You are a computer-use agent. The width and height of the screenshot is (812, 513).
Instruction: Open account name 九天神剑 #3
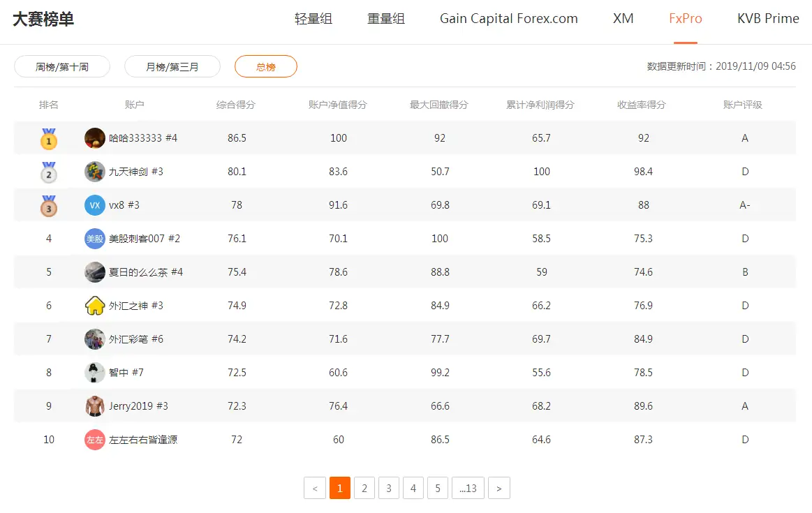tap(135, 172)
